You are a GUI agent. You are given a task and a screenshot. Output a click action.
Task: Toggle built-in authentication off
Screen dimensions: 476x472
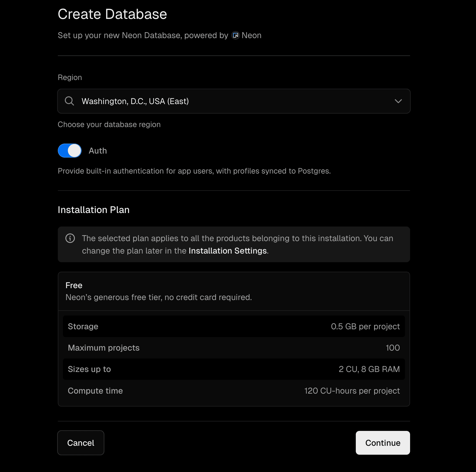coord(69,151)
